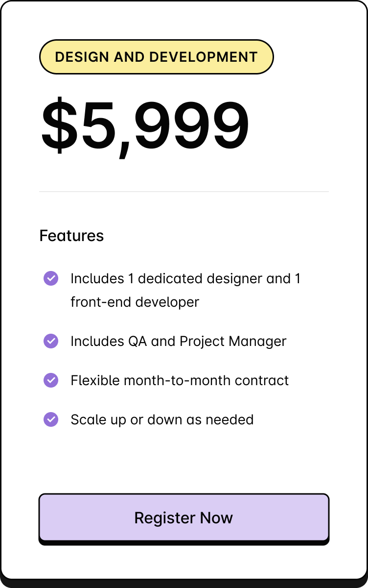Click the Register Now button

tap(184, 517)
